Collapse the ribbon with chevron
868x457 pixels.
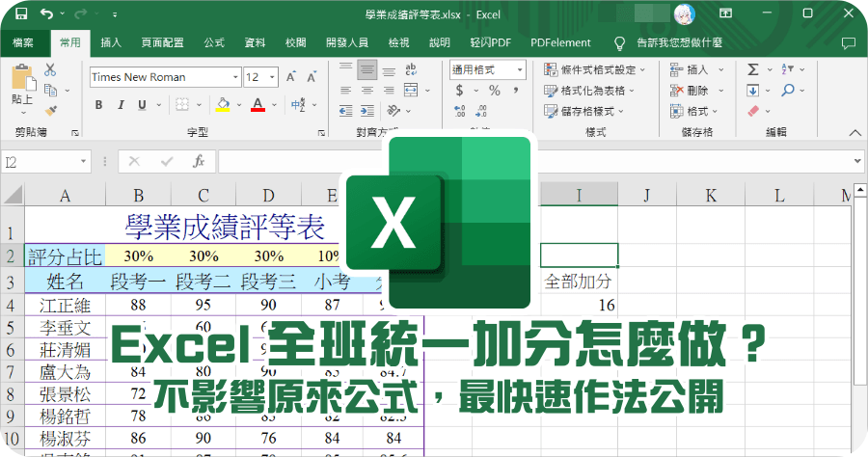(854, 133)
